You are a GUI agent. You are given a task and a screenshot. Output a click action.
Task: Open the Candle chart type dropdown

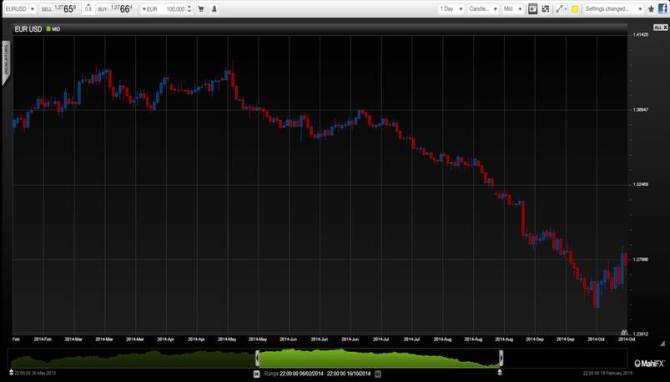(x=483, y=9)
